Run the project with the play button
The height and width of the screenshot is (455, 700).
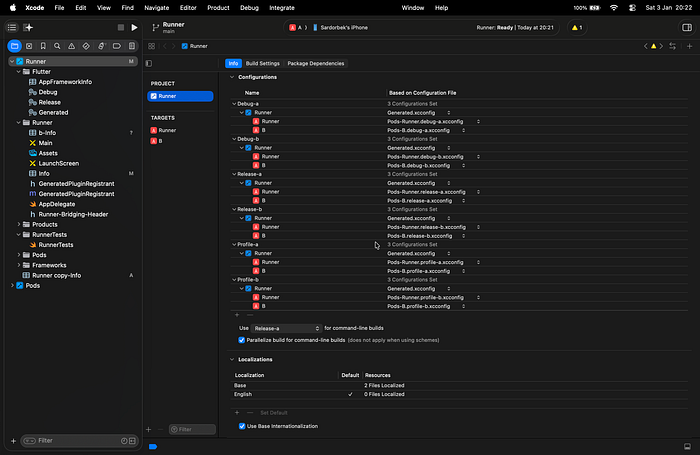[x=134, y=28]
